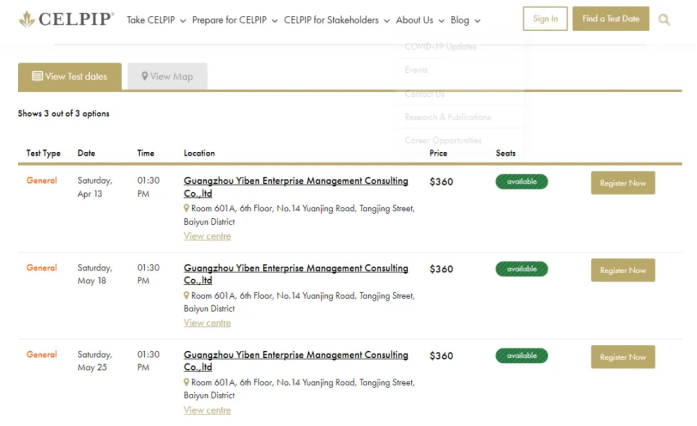
Task: Click the CELPIP logo
Action: (66, 19)
